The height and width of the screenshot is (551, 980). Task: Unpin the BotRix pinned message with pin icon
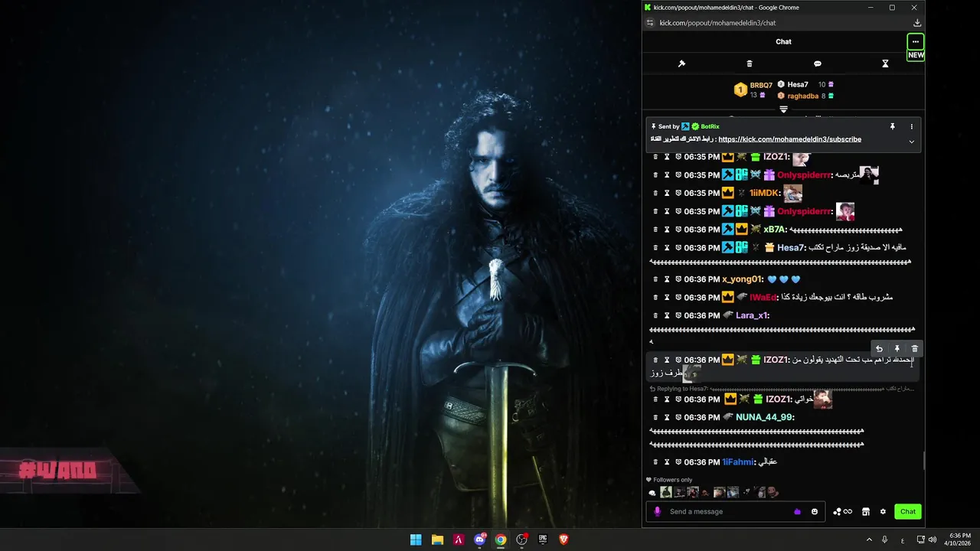point(892,126)
